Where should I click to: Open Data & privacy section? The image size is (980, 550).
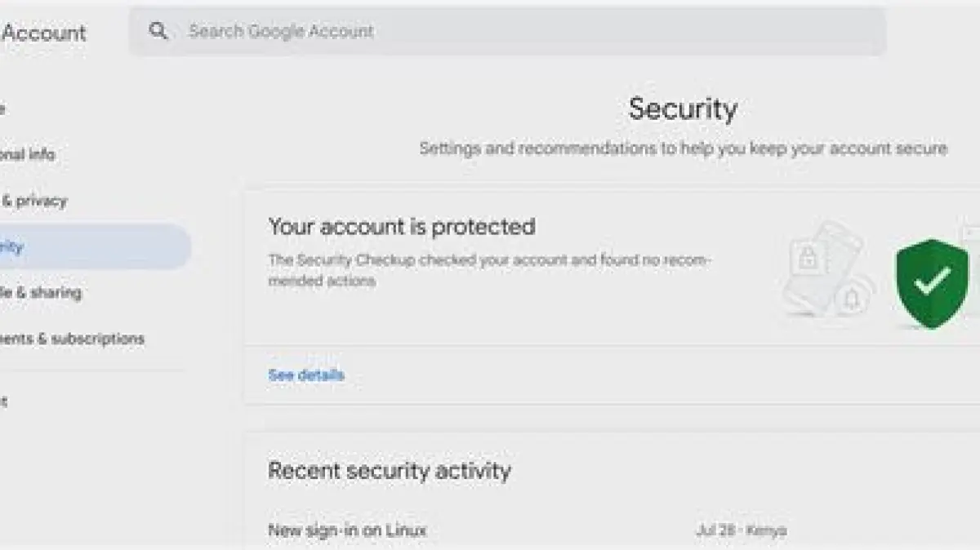(34, 201)
